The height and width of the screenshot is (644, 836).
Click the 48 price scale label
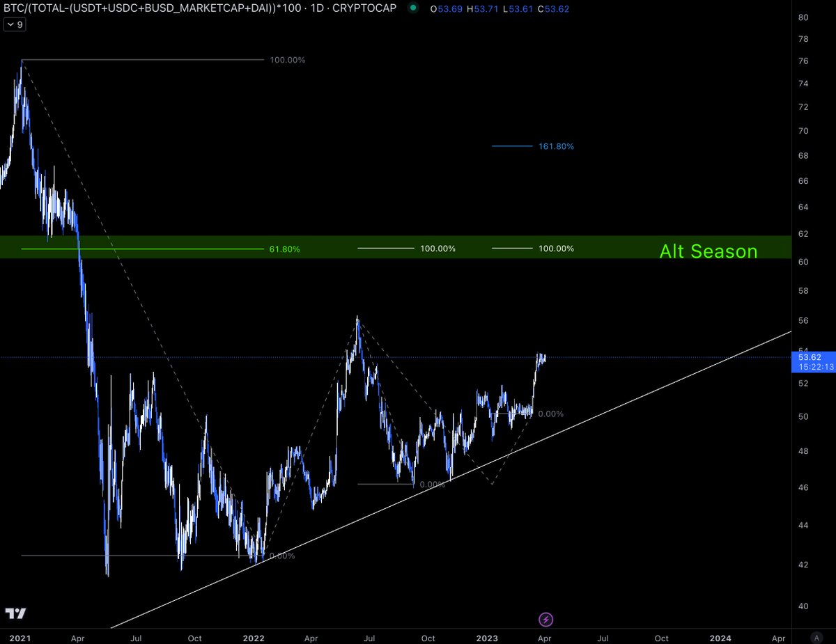pos(803,451)
